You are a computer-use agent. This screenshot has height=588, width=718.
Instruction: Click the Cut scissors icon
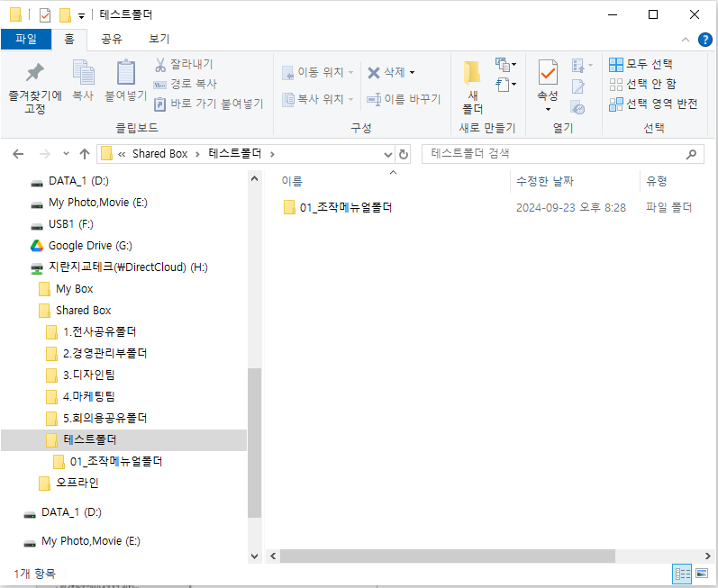pyautogui.click(x=160, y=64)
